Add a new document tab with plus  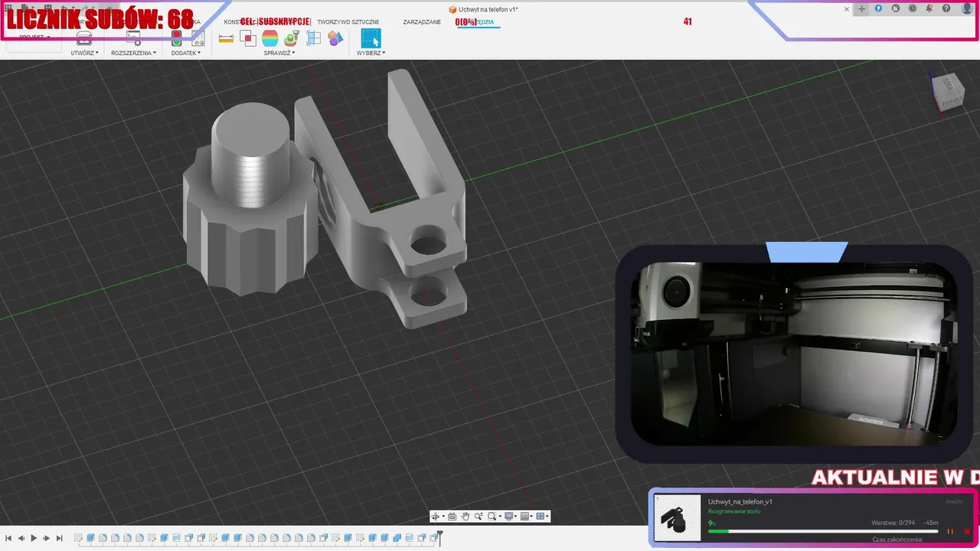pos(862,9)
